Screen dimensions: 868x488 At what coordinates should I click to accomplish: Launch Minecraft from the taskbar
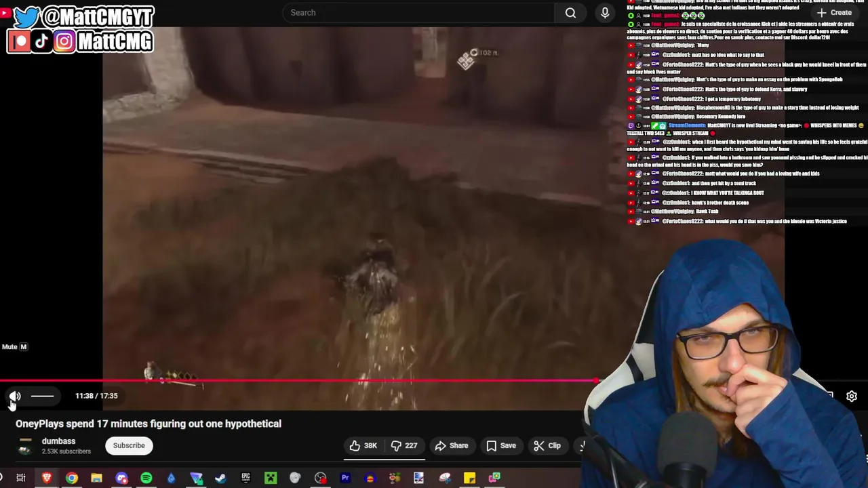coord(271,478)
